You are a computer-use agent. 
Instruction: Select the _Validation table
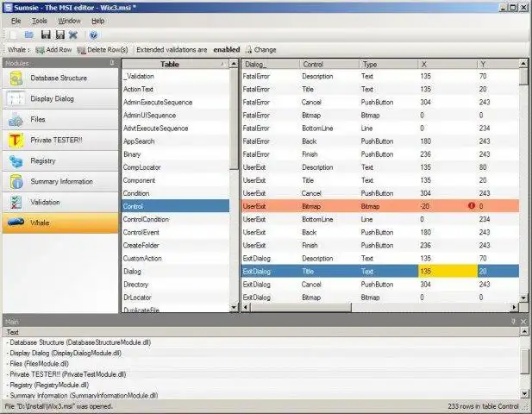(x=175, y=77)
